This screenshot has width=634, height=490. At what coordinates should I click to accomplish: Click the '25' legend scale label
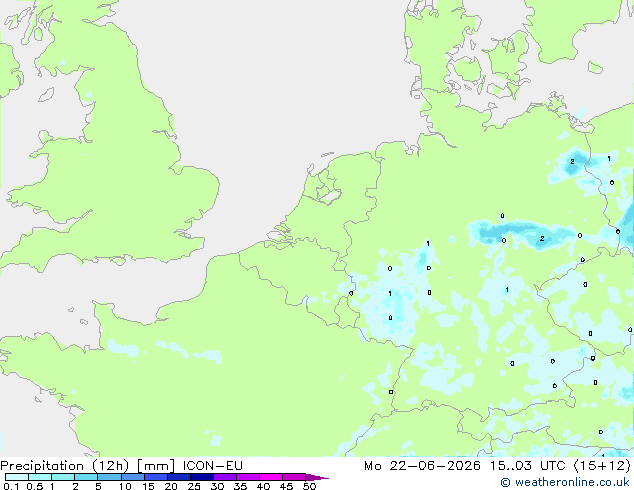click(x=194, y=486)
